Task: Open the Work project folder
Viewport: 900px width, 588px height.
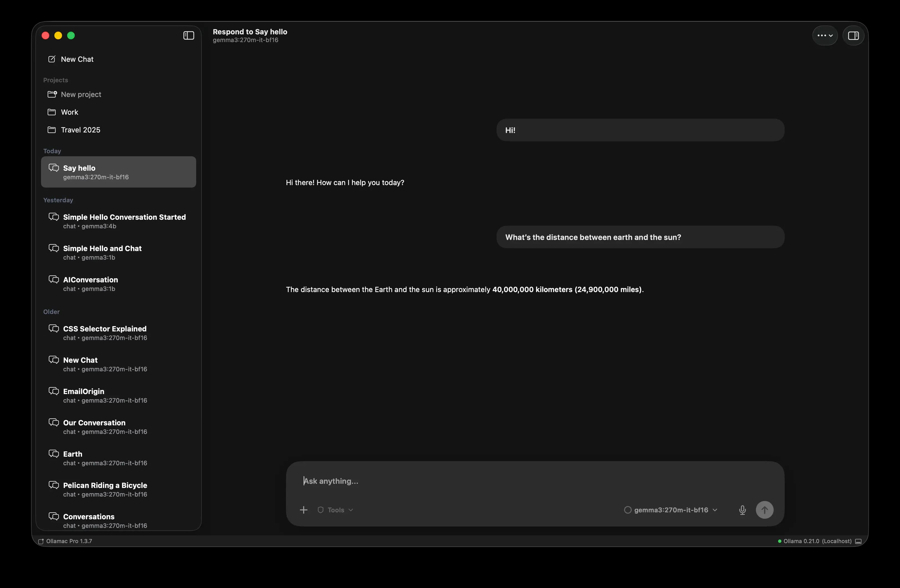Action: pyautogui.click(x=69, y=112)
